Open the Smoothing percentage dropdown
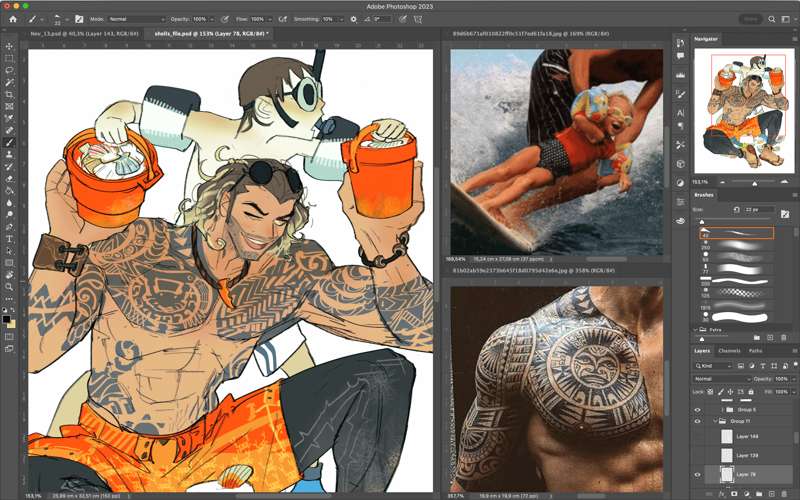This screenshot has height=500, width=800. 340,19
